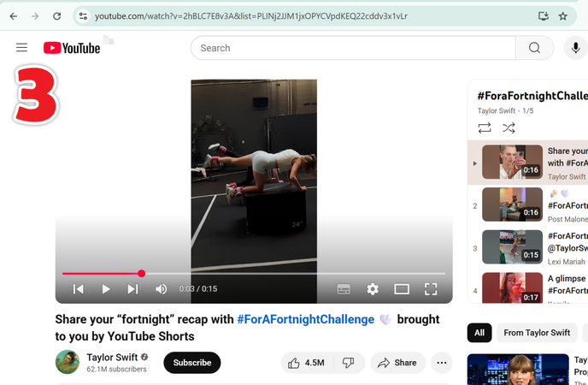Subscribe to Taylor Swift channel
Screen dimensions: 588x385
[192, 363]
